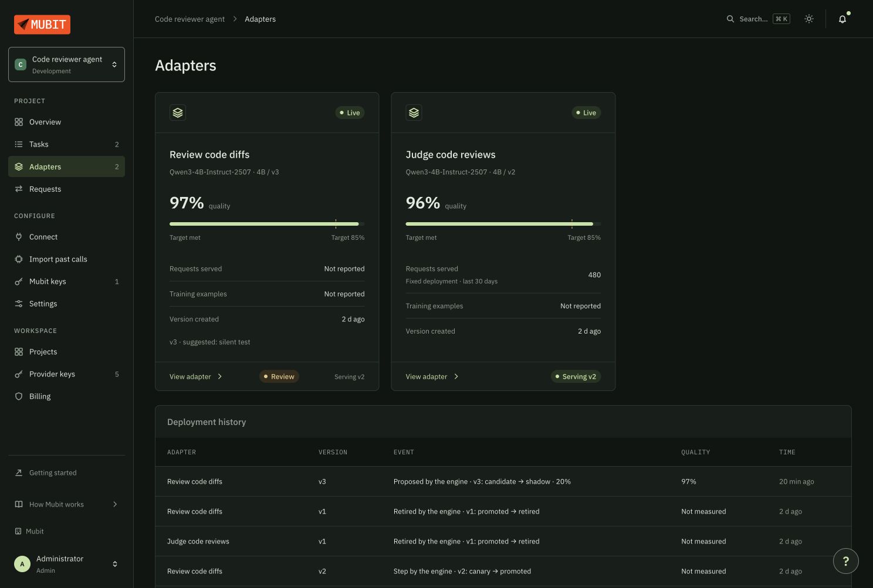Click View adapter on Review code diffs
Screen dimensions: 873x588
196,376
